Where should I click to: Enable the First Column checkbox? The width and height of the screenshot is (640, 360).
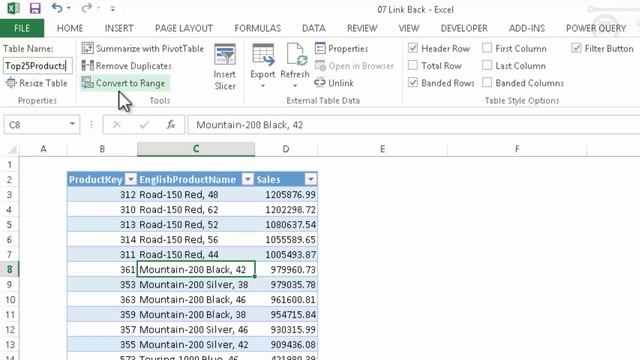click(x=487, y=48)
